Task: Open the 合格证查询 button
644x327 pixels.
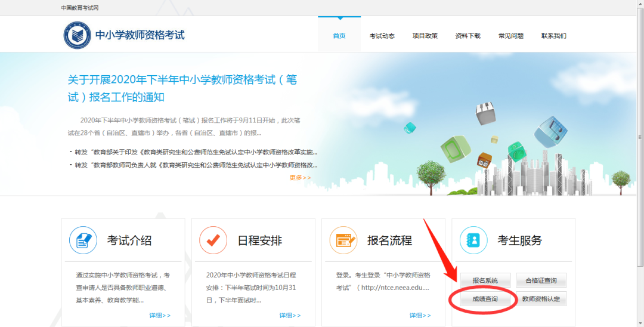Action: 541,280
